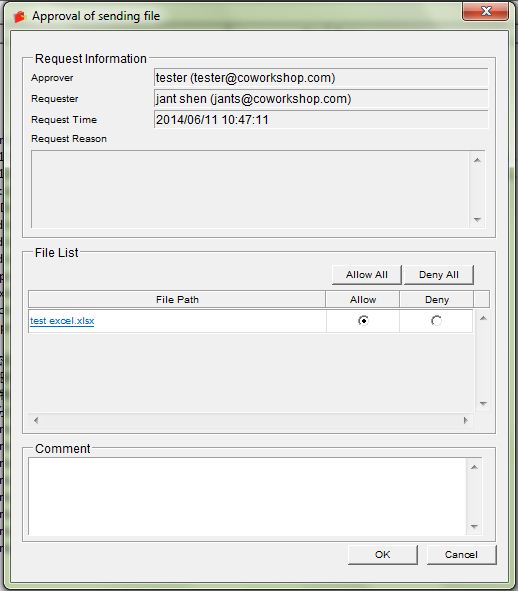This screenshot has width=518, height=591.
Task: Click File List scroll right arrow
Action: pos(466,420)
